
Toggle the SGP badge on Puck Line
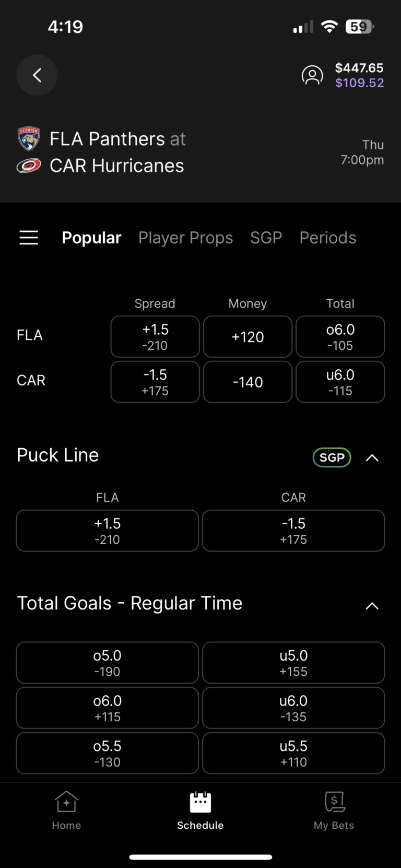[332, 458]
